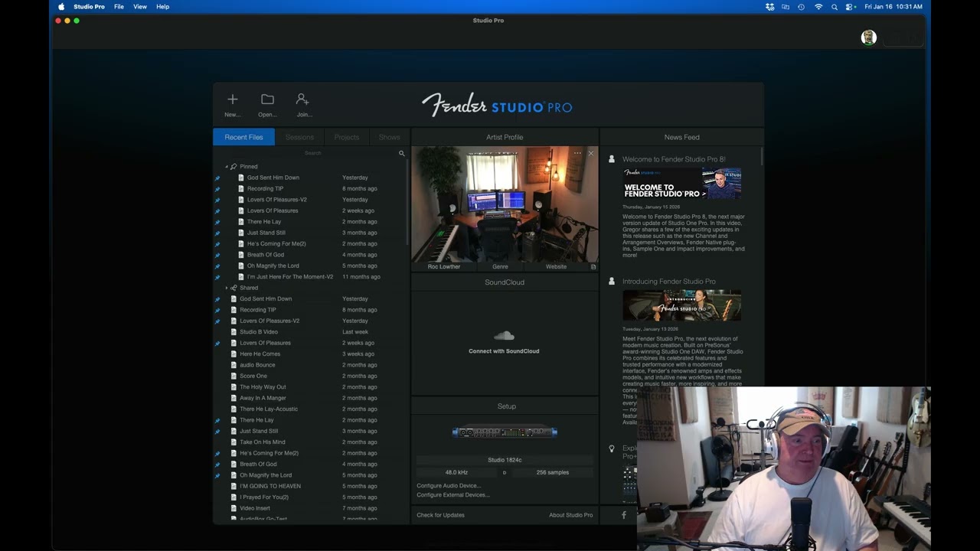This screenshot has width=980, height=551.
Task: Click the lightbulb tip icon in News Feed
Action: [x=611, y=448]
